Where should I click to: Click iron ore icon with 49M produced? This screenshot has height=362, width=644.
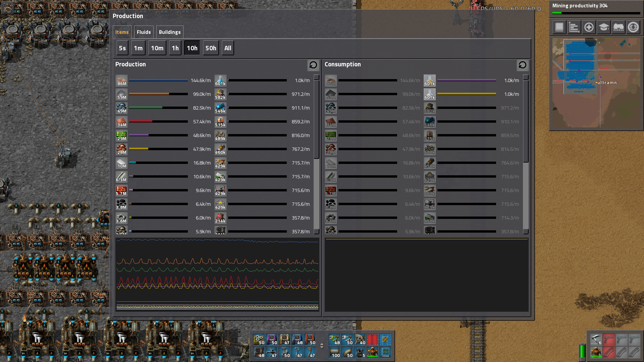(121, 108)
